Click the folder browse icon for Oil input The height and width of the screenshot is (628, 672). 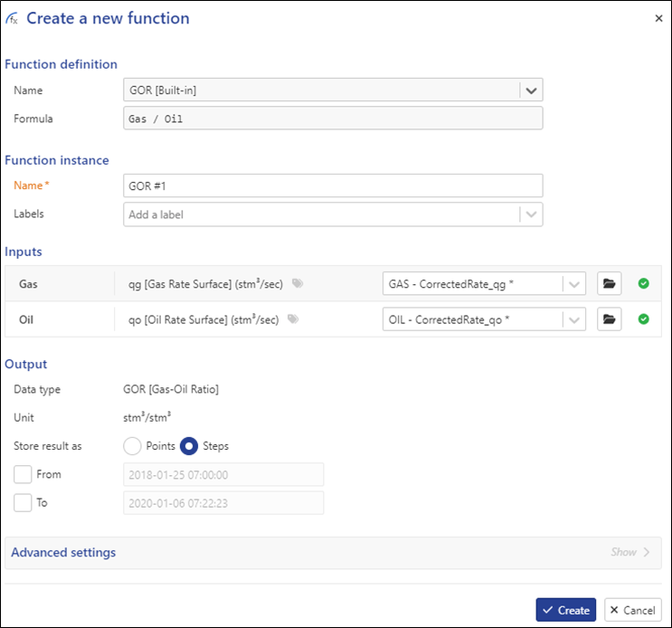click(x=609, y=319)
